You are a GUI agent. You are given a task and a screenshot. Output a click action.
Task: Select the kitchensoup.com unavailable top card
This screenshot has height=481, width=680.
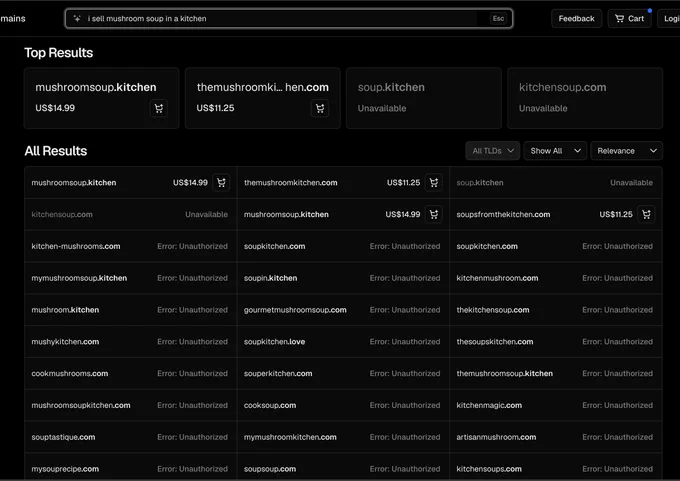(585, 98)
